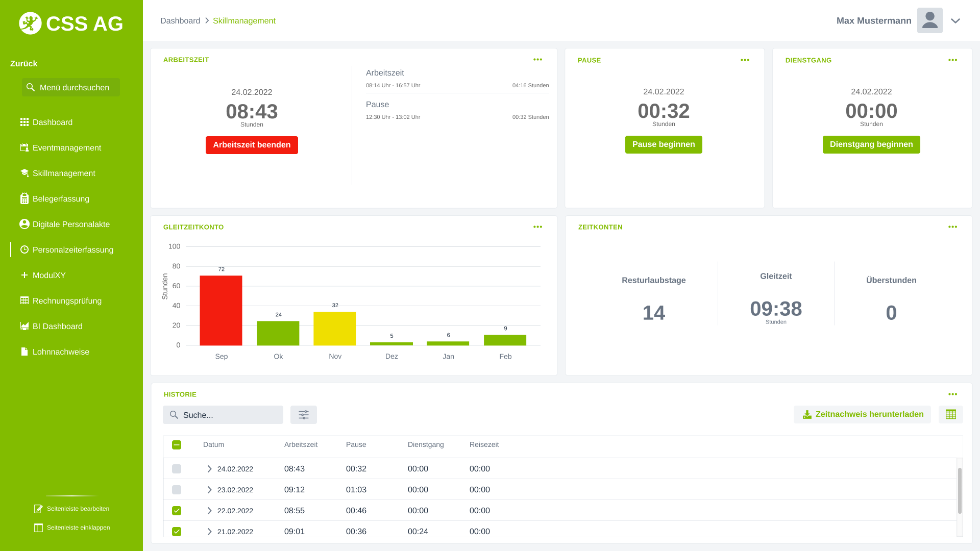This screenshot has width=980, height=551.
Task: Open Gleitzeitkonto card three-dot menu
Action: (537, 227)
